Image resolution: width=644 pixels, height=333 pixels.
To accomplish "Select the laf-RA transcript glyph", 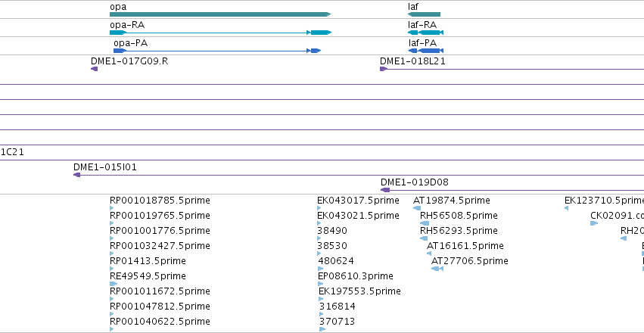I will 425,33.
